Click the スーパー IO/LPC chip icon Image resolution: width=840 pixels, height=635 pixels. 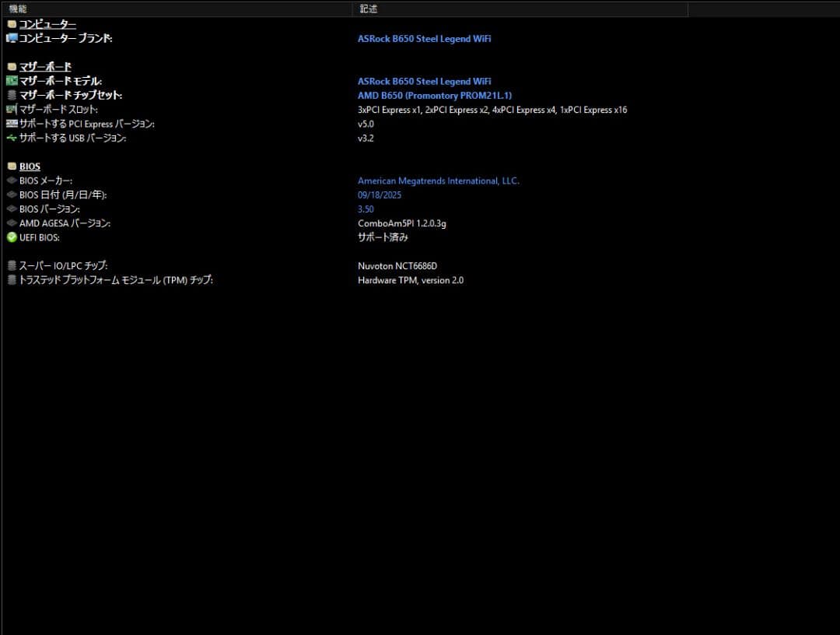point(11,265)
